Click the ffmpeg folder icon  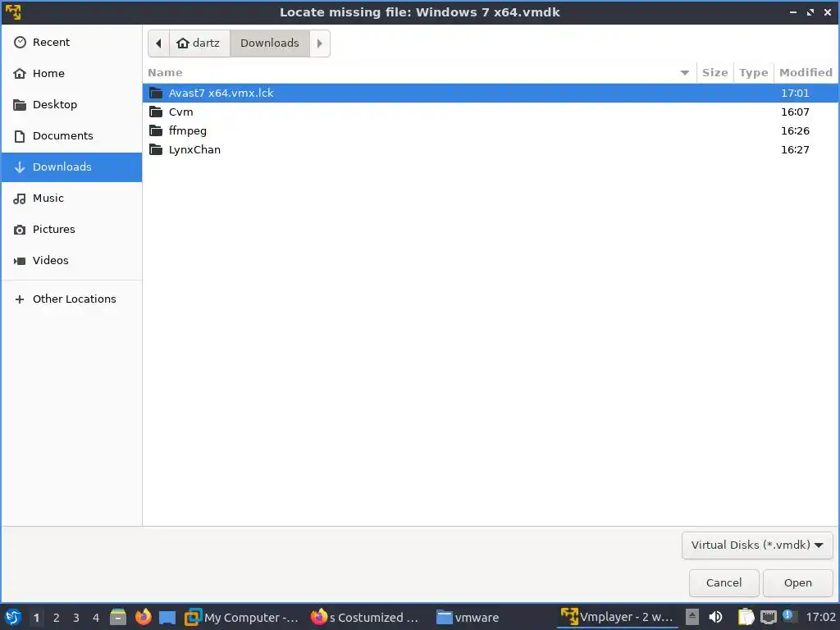pyautogui.click(x=156, y=130)
